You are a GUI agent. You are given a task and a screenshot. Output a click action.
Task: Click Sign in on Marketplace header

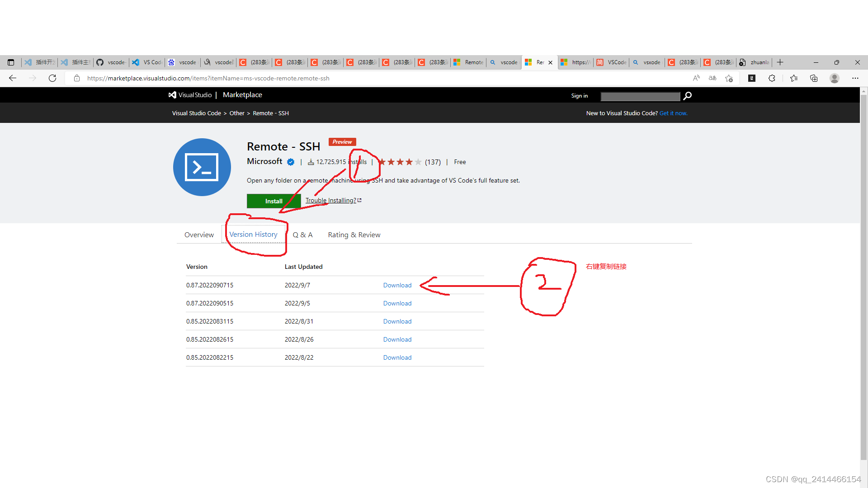579,96
